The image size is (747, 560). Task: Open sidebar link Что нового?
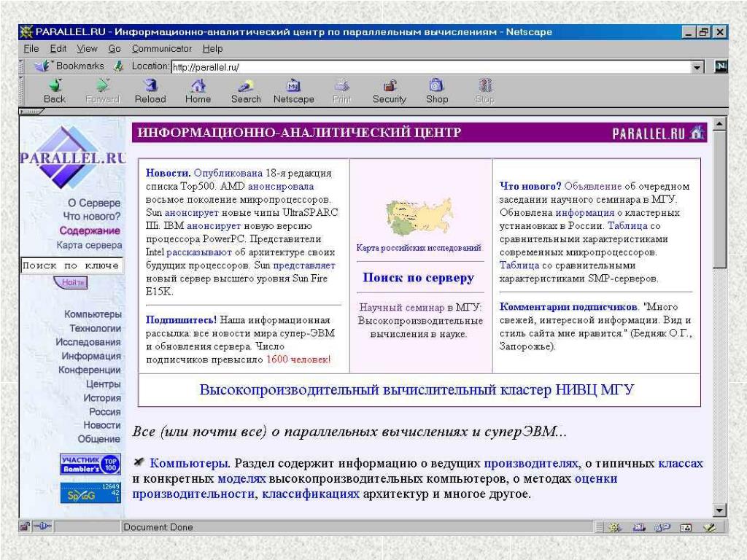(91, 216)
